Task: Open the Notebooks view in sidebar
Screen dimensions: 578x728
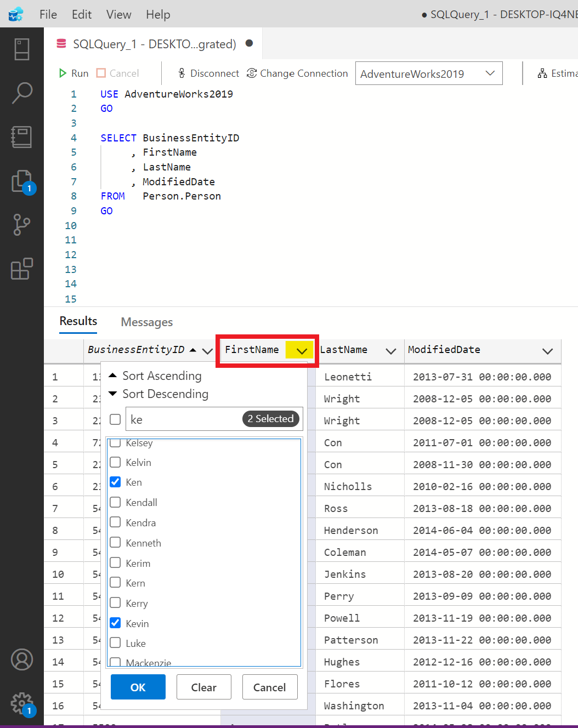Action: click(22, 137)
